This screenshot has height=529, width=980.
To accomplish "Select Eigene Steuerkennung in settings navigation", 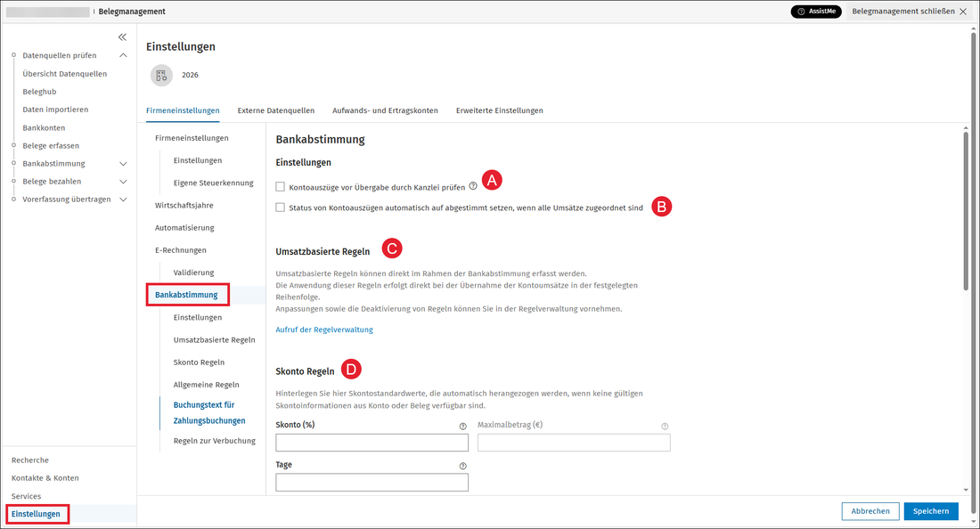I will coord(213,183).
